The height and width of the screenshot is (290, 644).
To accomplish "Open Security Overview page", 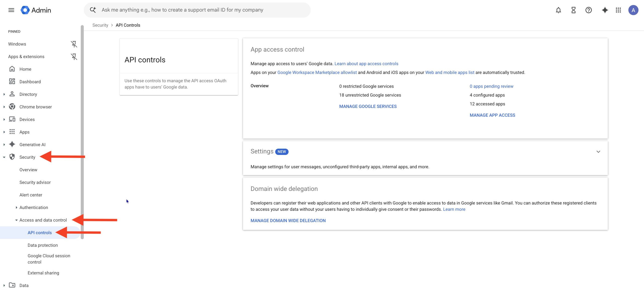I will pos(28,170).
